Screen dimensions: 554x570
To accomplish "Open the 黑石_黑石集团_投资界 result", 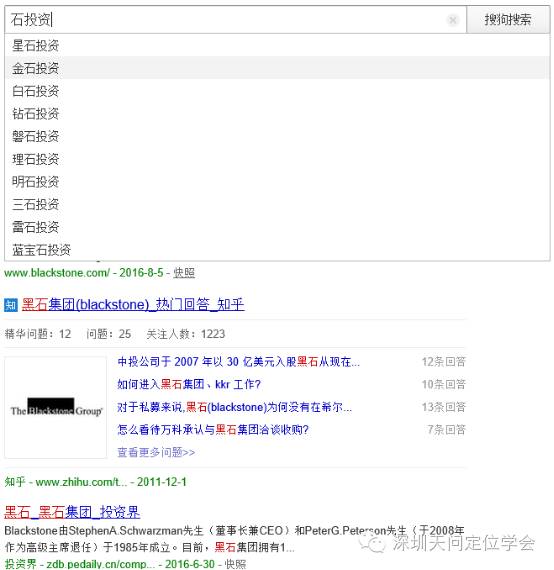I will coord(72,512).
